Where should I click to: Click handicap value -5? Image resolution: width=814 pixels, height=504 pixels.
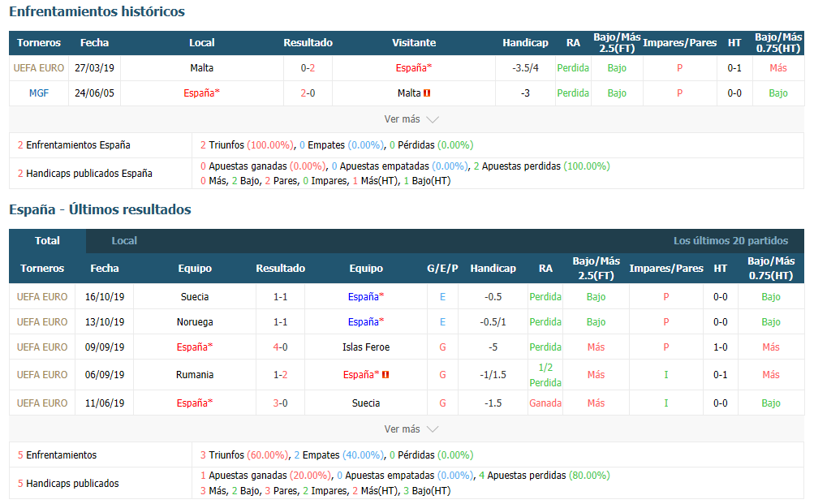click(x=493, y=347)
